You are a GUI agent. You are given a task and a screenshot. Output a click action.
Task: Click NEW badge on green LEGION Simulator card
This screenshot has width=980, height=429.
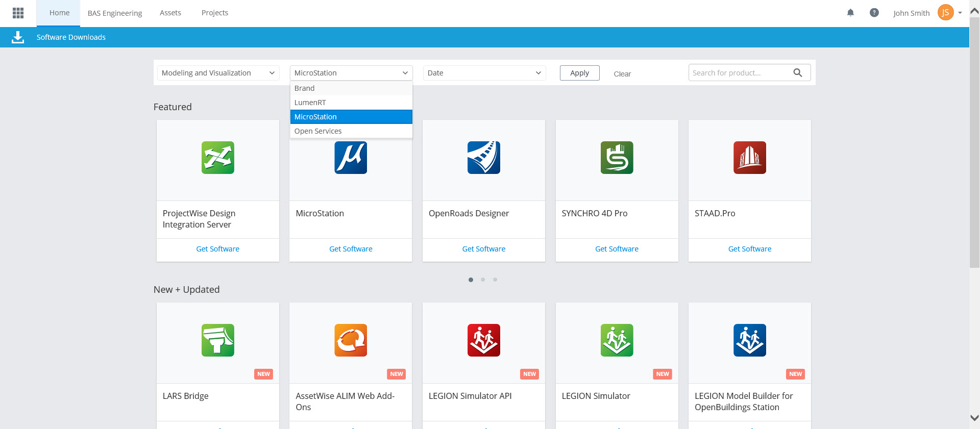click(x=663, y=374)
